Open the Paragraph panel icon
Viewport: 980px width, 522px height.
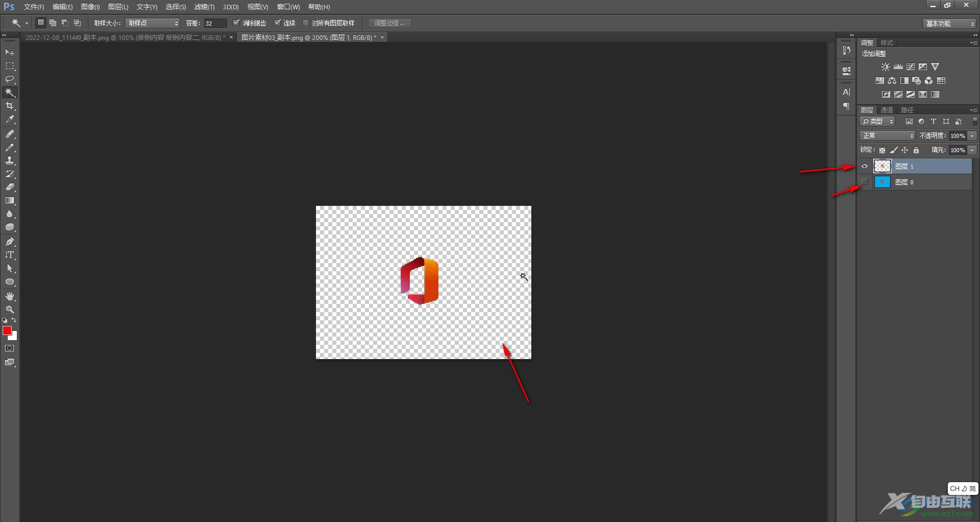pos(846,106)
